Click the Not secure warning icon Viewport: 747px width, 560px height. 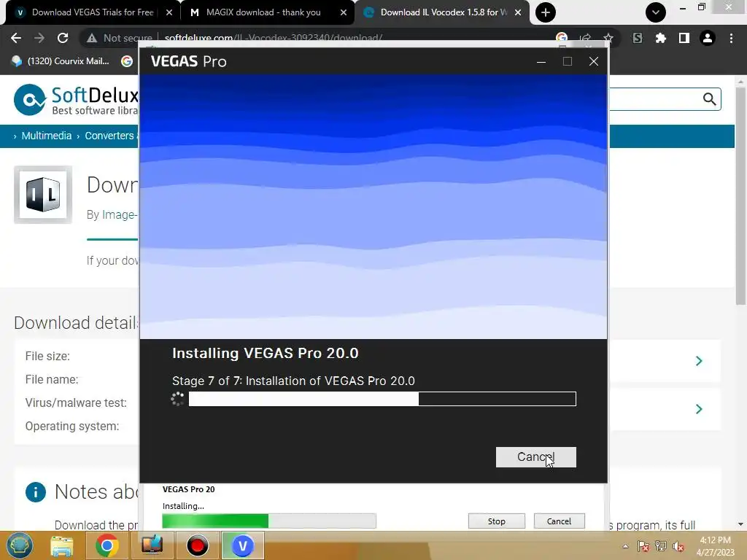92,38
